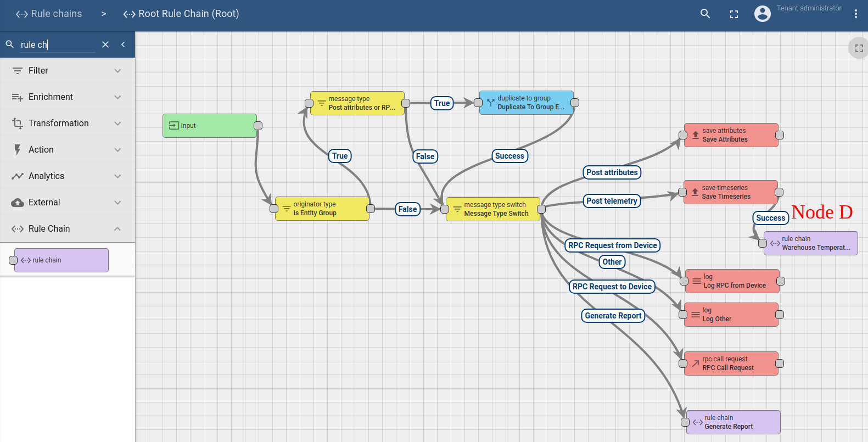Click the node search input field
This screenshot has height=442, width=868.
[x=58, y=44]
